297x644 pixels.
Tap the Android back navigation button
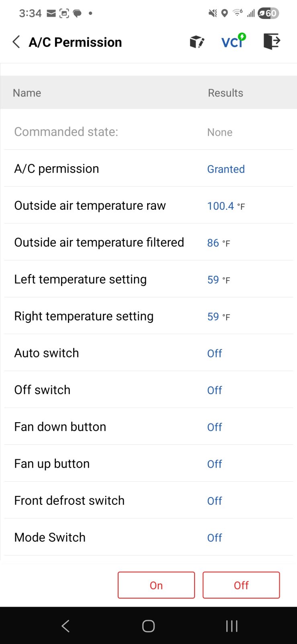tap(66, 626)
